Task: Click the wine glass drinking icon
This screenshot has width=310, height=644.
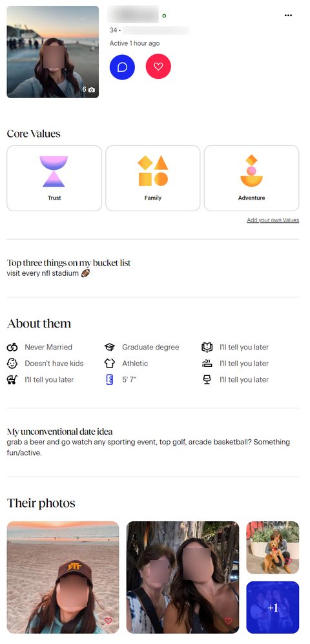Action: click(207, 380)
